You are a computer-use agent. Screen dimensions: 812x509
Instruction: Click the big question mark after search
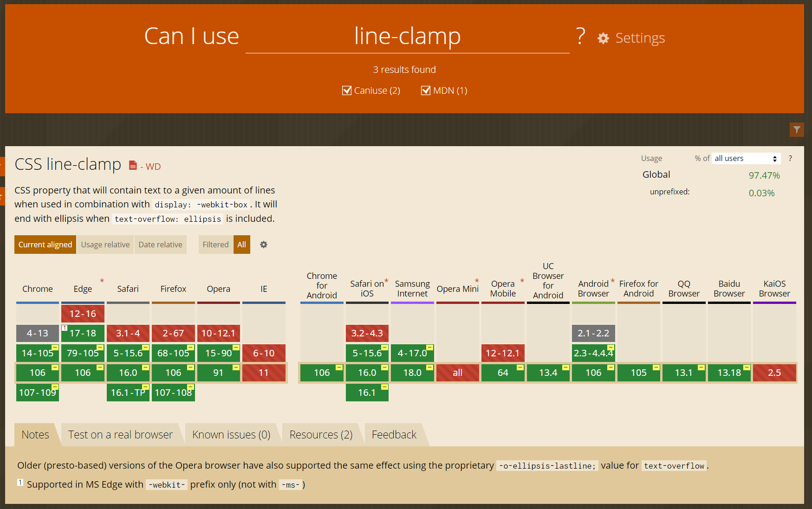[580, 36]
